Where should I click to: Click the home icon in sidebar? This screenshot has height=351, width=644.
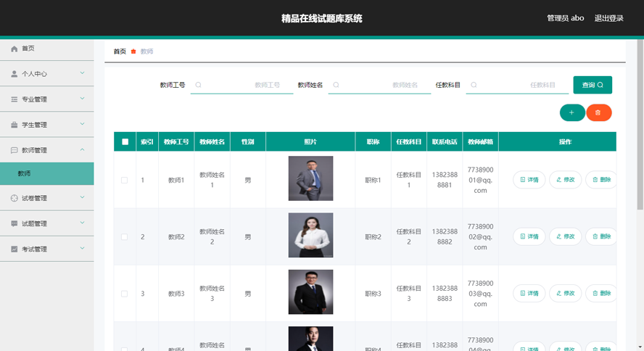click(x=14, y=49)
